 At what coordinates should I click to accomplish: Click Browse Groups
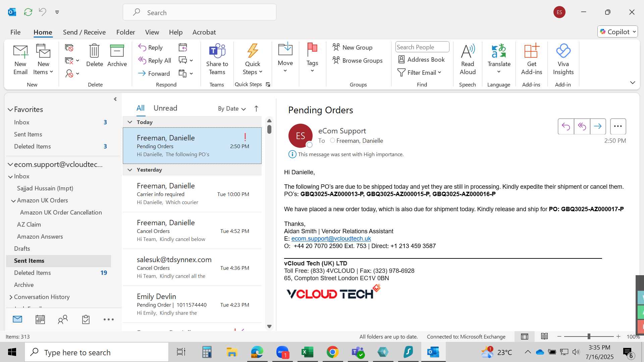pos(358,60)
